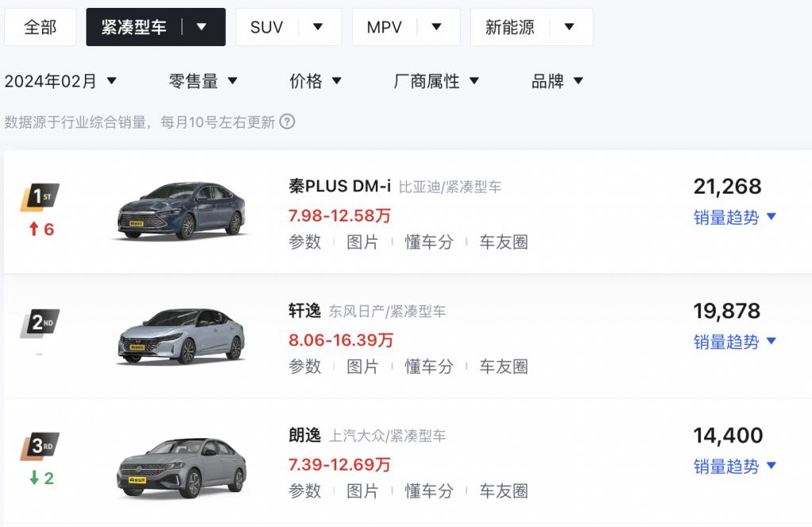Open 参数 link for 秦PLUS DM-i

pyautogui.click(x=305, y=242)
